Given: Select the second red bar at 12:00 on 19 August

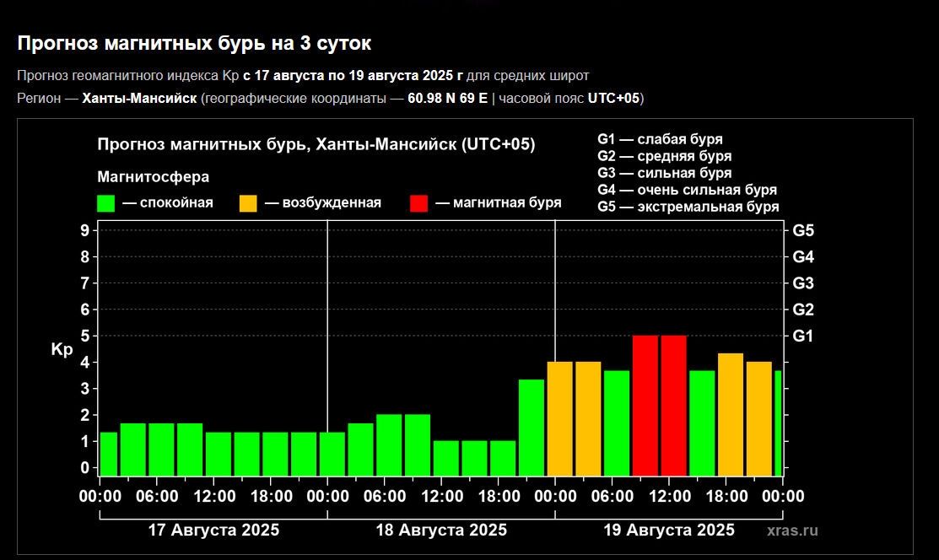Looking at the screenshot, I should [x=673, y=405].
